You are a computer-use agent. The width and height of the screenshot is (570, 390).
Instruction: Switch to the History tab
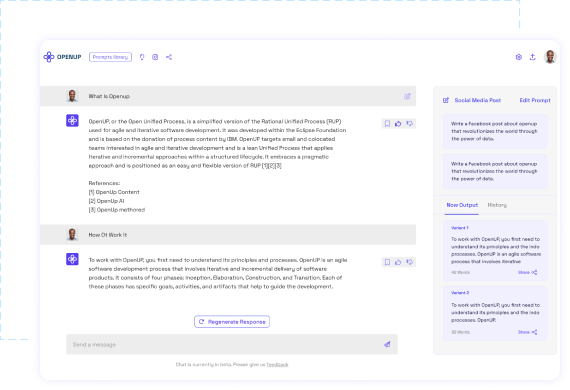tap(497, 205)
